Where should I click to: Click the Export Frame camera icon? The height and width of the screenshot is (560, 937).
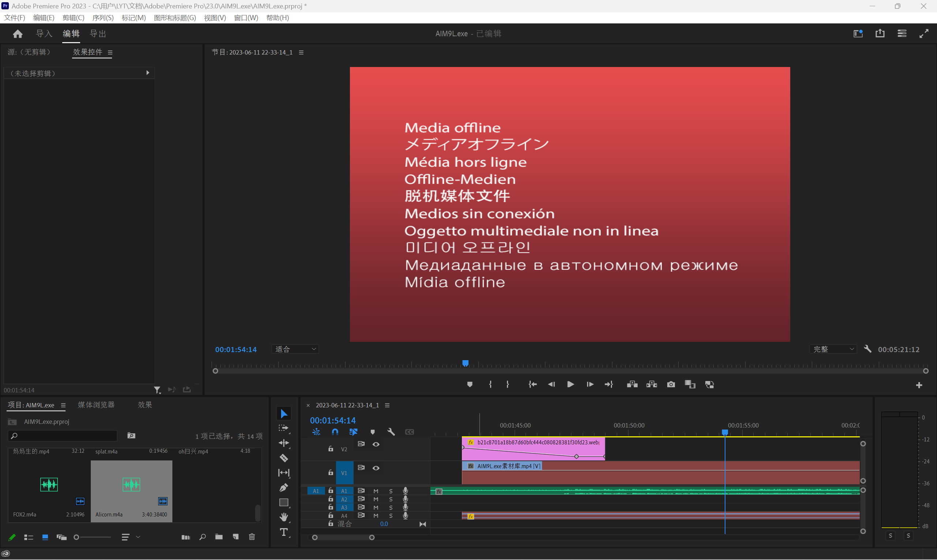(671, 384)
